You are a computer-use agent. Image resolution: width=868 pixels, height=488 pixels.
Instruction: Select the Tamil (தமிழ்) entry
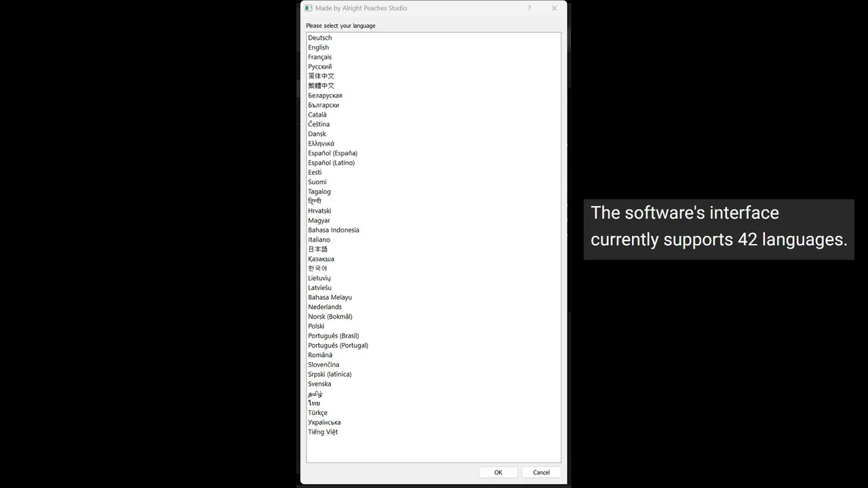pyautogui.click(x=315, y=394)
